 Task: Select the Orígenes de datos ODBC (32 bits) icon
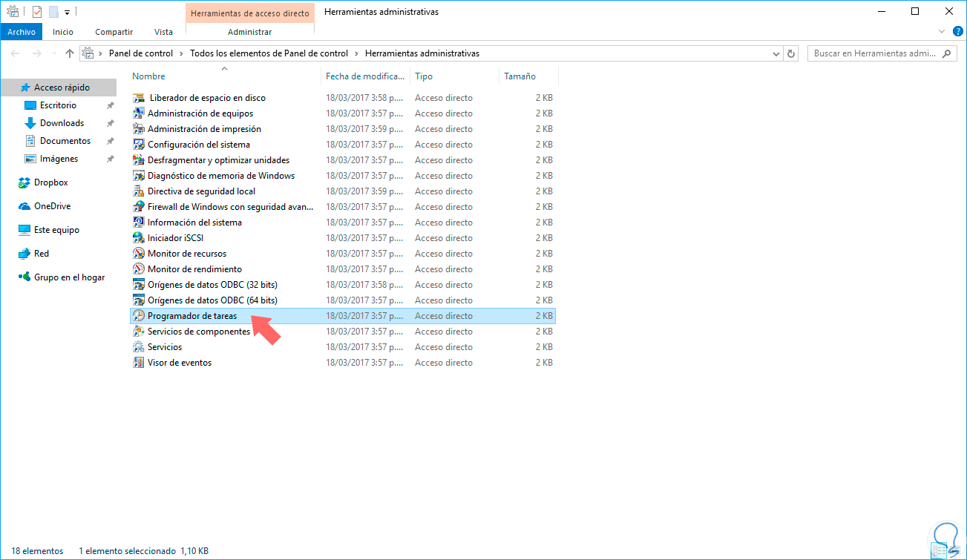click(x=139, y=285)
